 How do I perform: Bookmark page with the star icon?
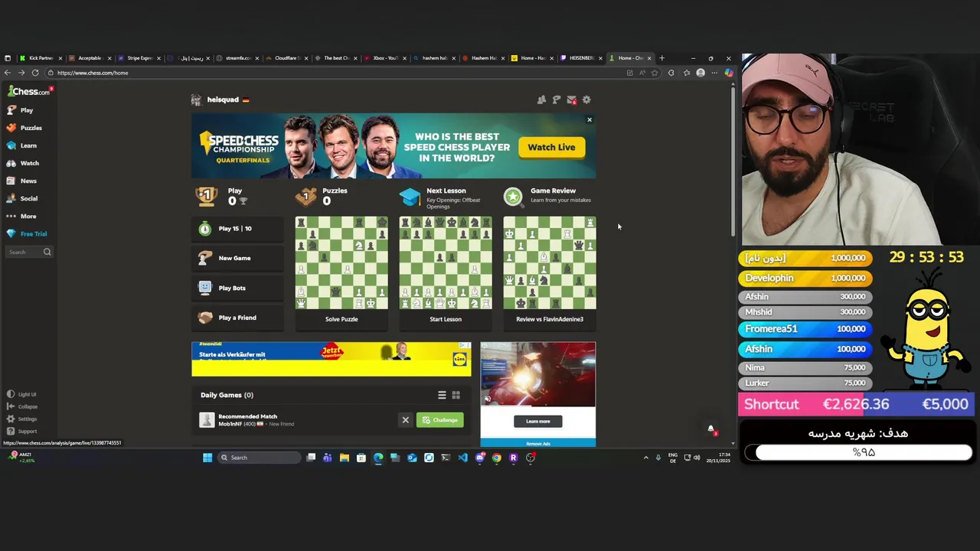pos(655,73)
